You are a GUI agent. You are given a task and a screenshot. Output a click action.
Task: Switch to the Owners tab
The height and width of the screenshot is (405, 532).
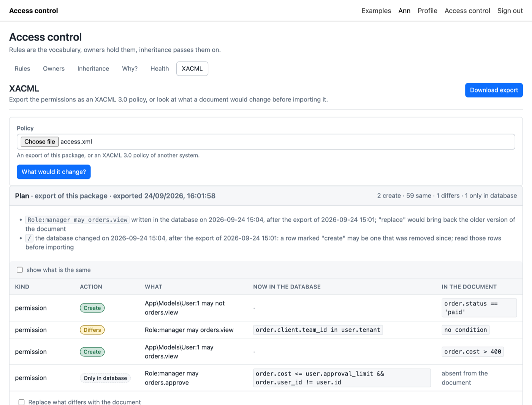(x=54, y=69)
